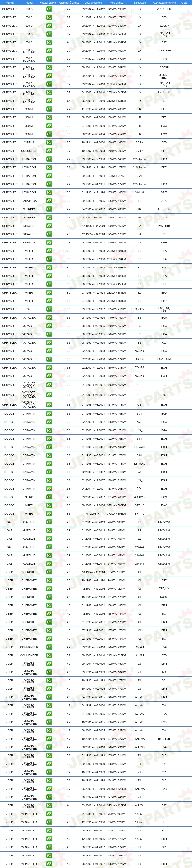Click fuel icon for Le Baron 69kW row
192x868 pixels.
49,176
